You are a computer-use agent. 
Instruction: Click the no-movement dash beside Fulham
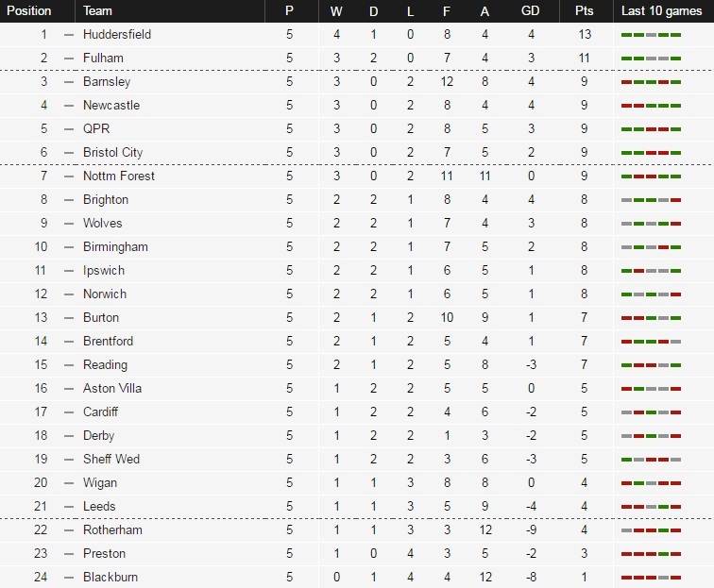tap(69, 59)
